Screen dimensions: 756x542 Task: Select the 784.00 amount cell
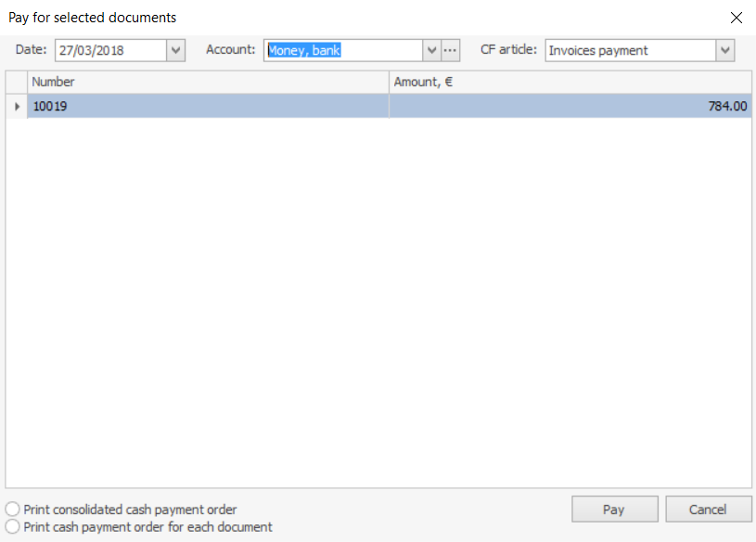click(x=570, y=107)
